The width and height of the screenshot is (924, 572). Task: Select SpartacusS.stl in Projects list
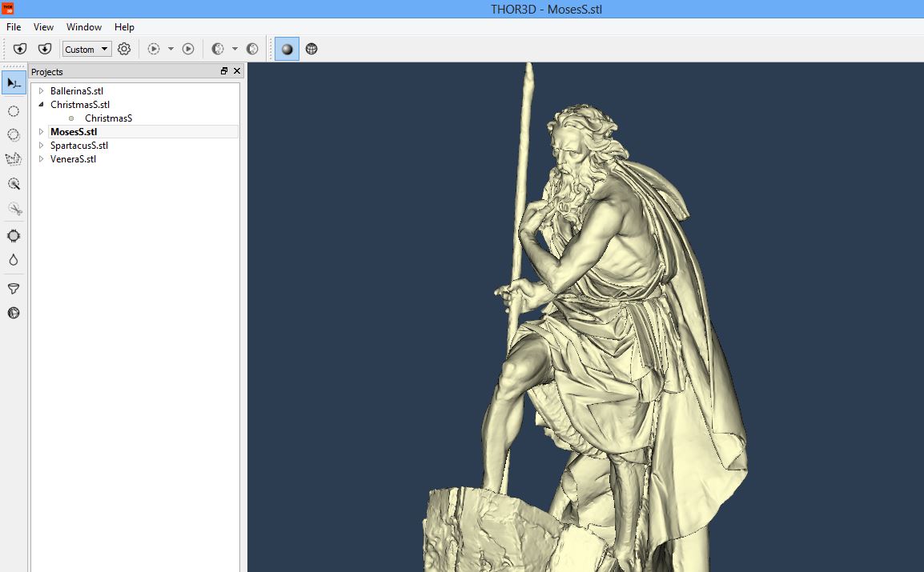[78, 146]
